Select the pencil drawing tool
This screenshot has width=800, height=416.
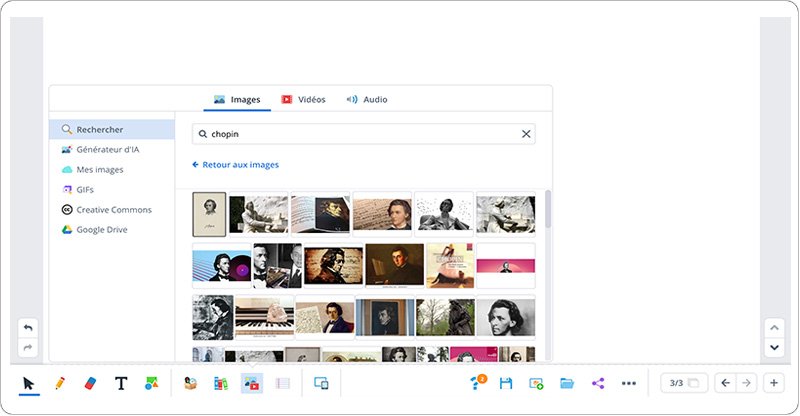[x=60, y=383]
